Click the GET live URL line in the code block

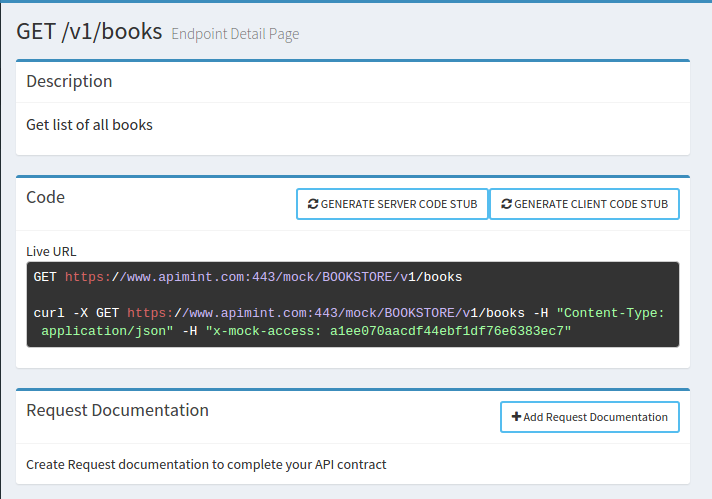pos(248,277)
